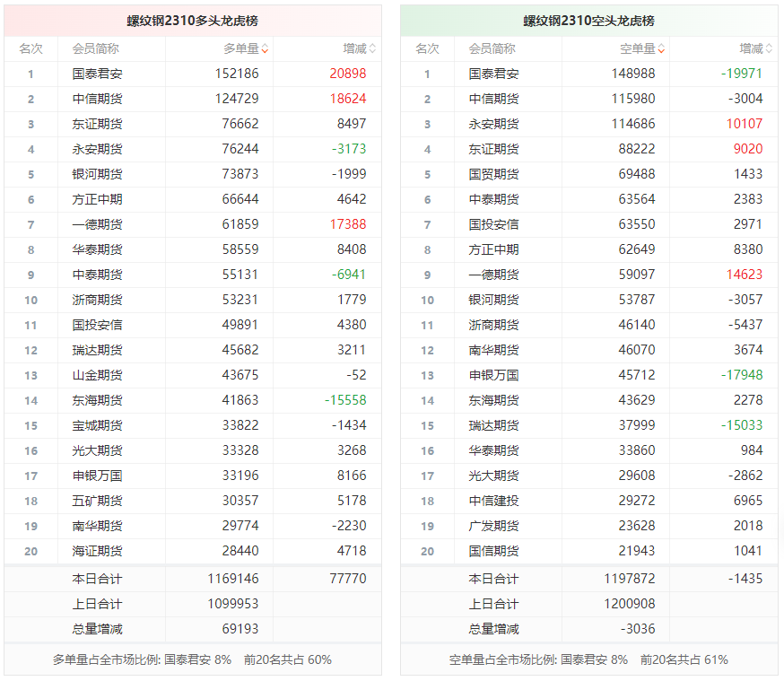
Task: Click 宝城期货 member name
Action: click(97, 425)
